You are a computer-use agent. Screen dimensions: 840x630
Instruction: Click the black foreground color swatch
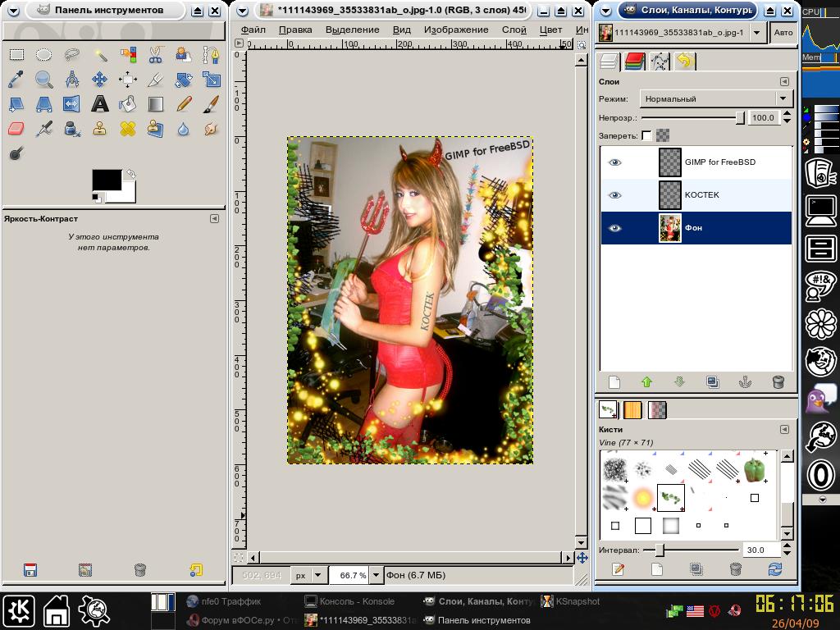106,180
